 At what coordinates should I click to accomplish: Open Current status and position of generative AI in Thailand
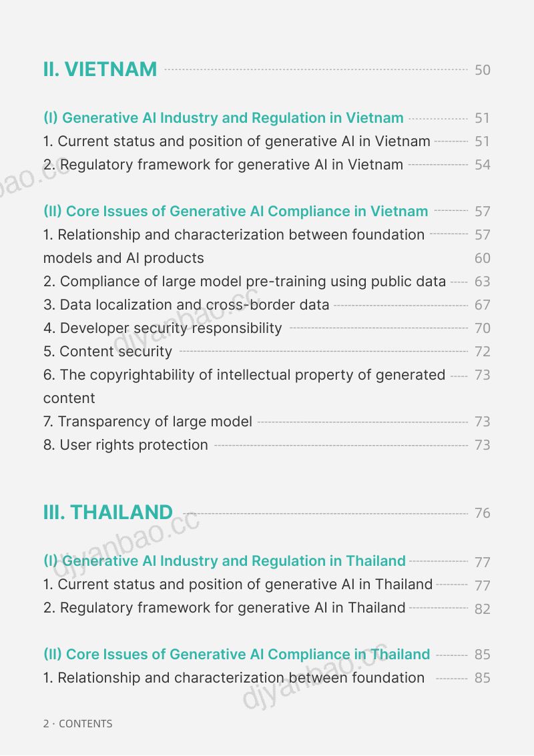click(x=238, y=585)
